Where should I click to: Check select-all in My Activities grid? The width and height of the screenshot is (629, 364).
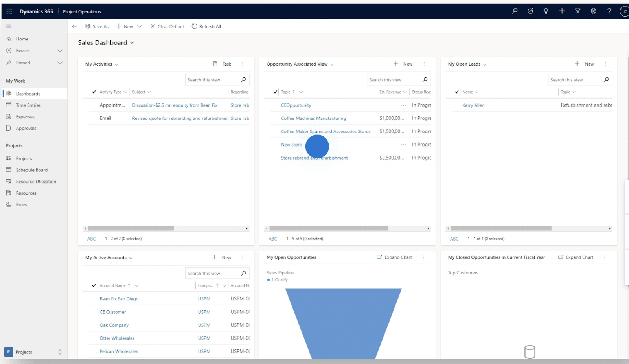(x=94, y=92)
